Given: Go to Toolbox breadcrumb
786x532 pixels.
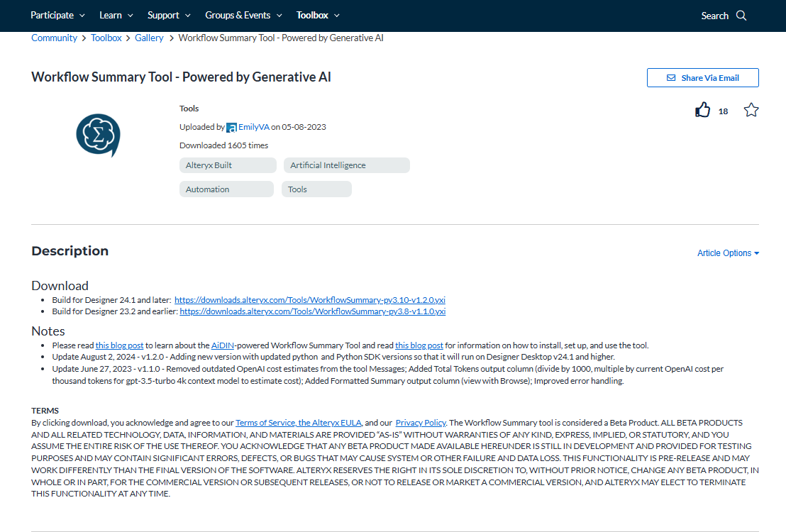Looking at the screenshot, I should 106,38.
